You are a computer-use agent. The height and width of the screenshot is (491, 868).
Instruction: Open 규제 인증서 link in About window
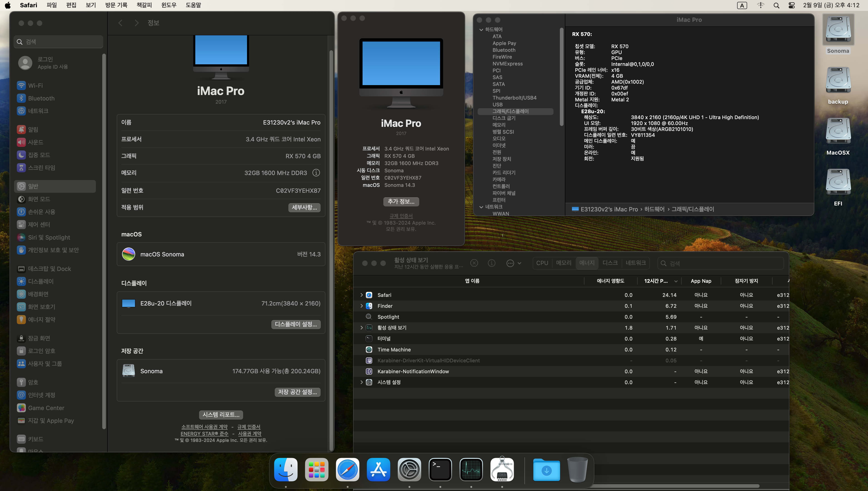click(x=401, y=216)
